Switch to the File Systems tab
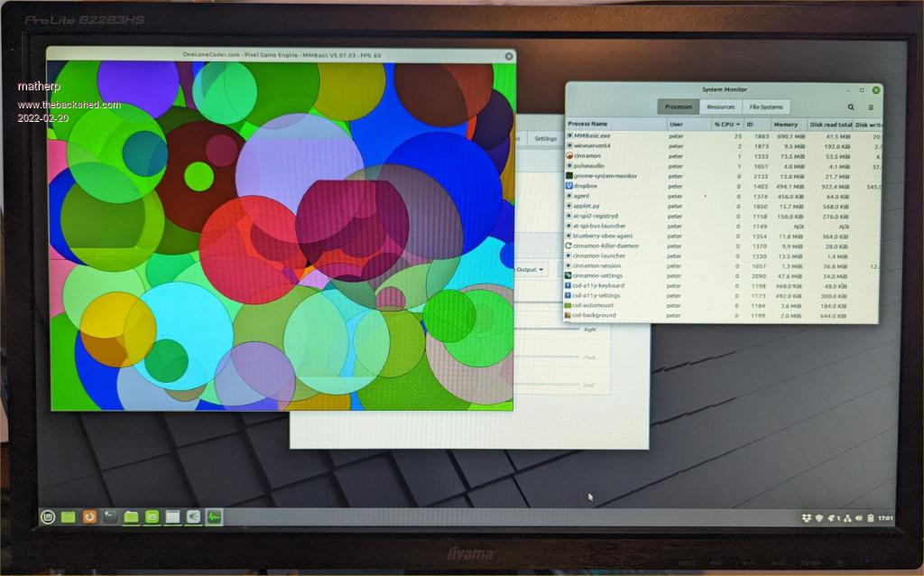The width and height of the screenshot is (924, 576). click(x=767, y=107)
